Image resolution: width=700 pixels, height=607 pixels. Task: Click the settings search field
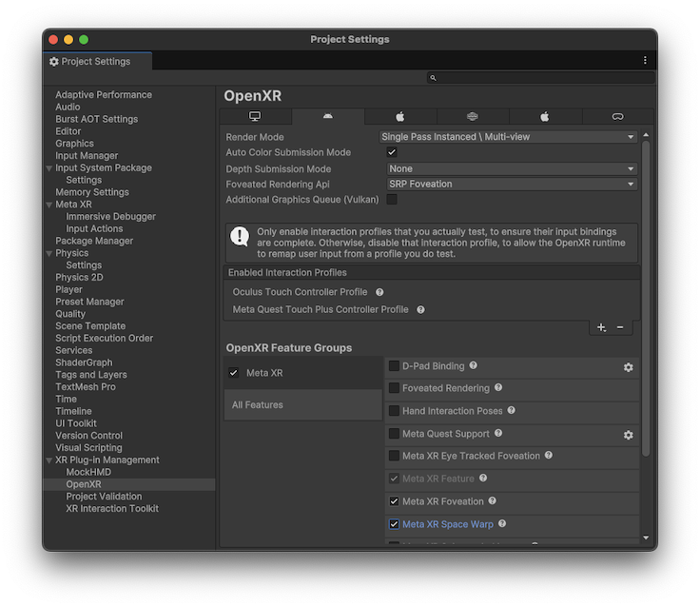(537, 78)
